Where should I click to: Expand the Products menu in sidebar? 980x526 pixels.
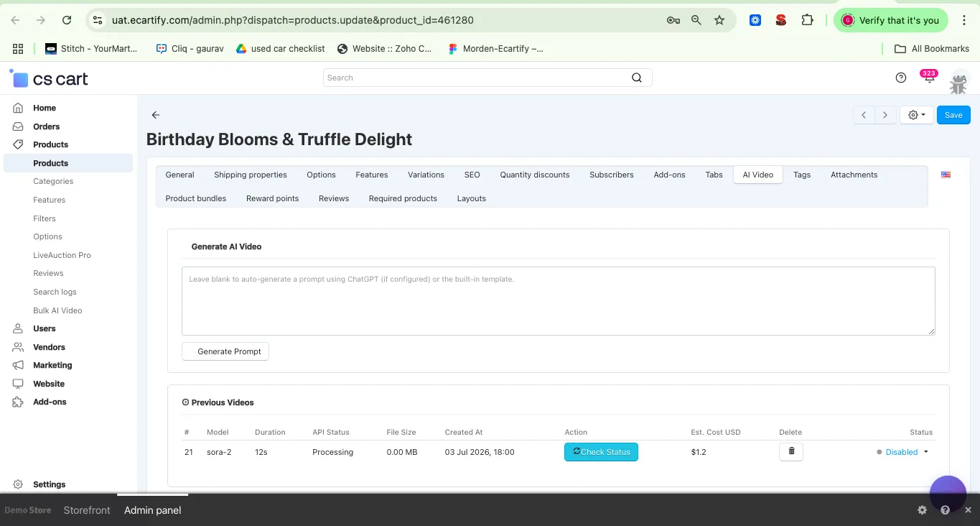click(50, 144)
